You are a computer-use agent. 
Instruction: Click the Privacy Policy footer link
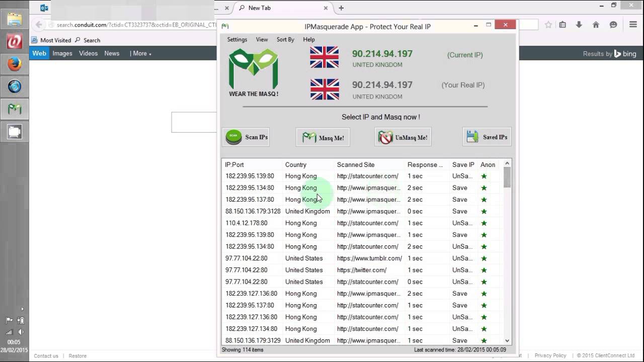[550, 356]
